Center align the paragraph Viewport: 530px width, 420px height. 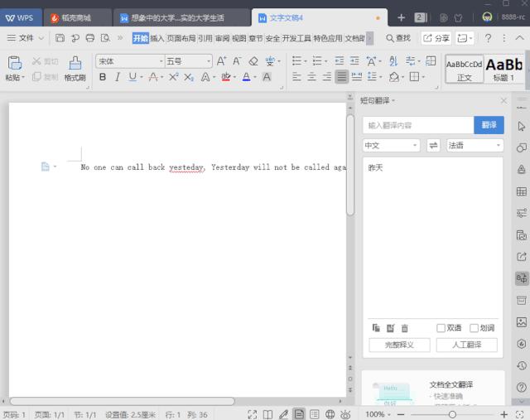311,77
